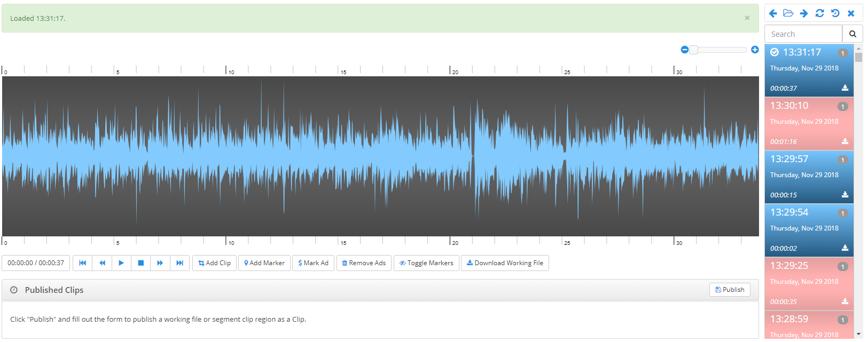Click badge '1' on 13:29:54 entry
This screenshot has width=868, height=342.
[843, 213]
